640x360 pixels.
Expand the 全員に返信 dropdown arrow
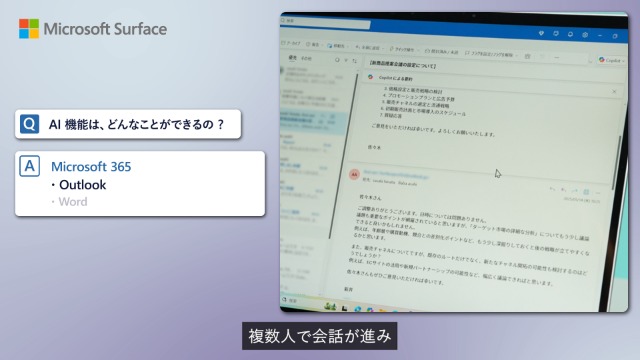pos(382,49)
